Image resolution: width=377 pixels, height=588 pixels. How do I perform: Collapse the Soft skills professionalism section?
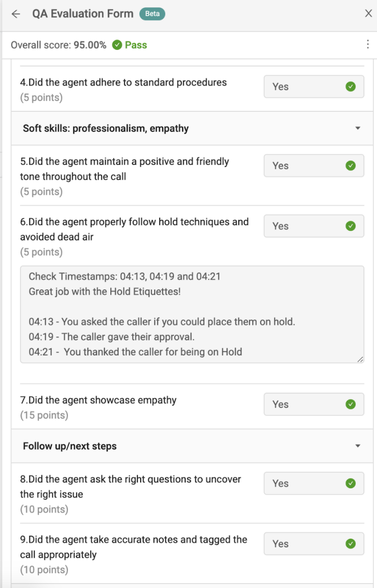pos(357,128)
